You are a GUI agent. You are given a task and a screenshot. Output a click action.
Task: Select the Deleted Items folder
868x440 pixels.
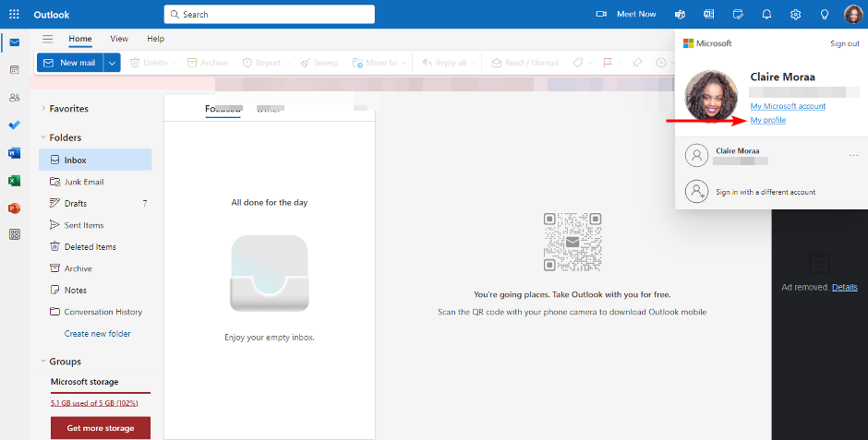[x=95, y=246]
